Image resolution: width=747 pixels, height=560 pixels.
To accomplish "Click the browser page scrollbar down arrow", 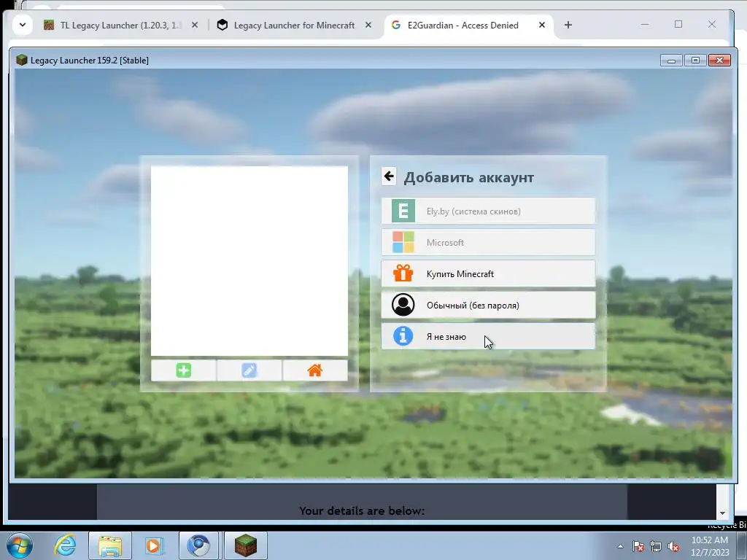I will [x=723, y=513].
